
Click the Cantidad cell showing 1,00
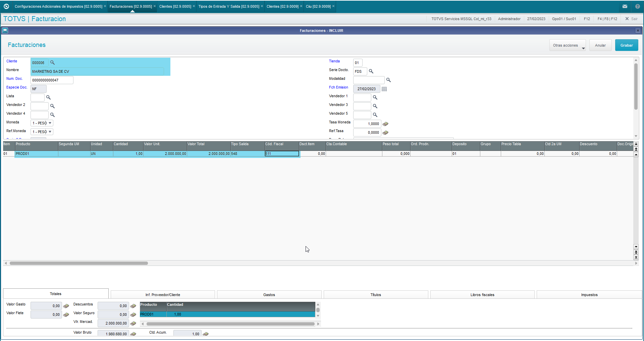pos(128,154)
